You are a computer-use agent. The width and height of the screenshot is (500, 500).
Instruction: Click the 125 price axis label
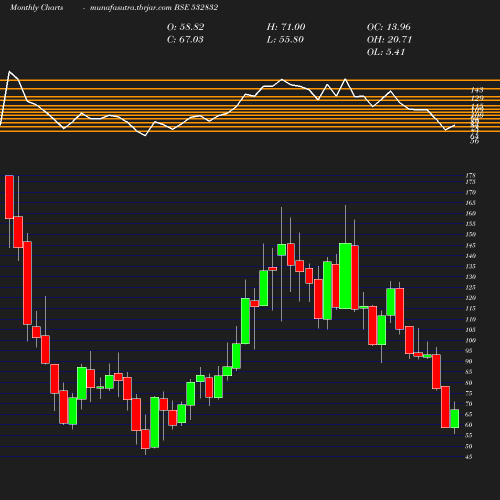click(x=470, y=287)
